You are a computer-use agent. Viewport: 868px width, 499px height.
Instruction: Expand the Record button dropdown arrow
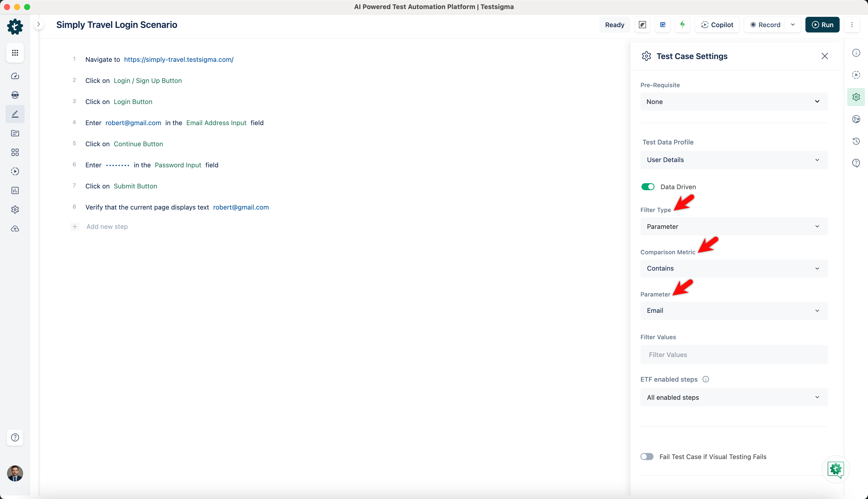[793, 25]
